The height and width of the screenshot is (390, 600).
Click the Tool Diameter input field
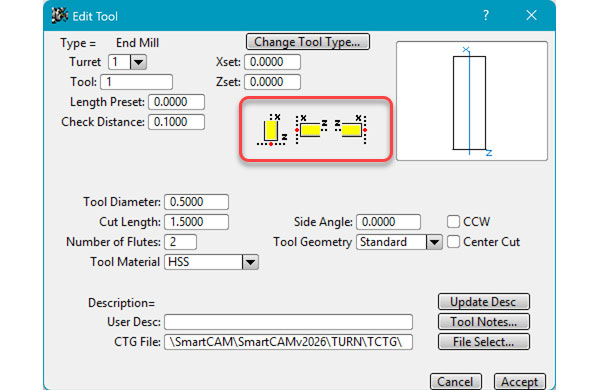coord(197,202)
